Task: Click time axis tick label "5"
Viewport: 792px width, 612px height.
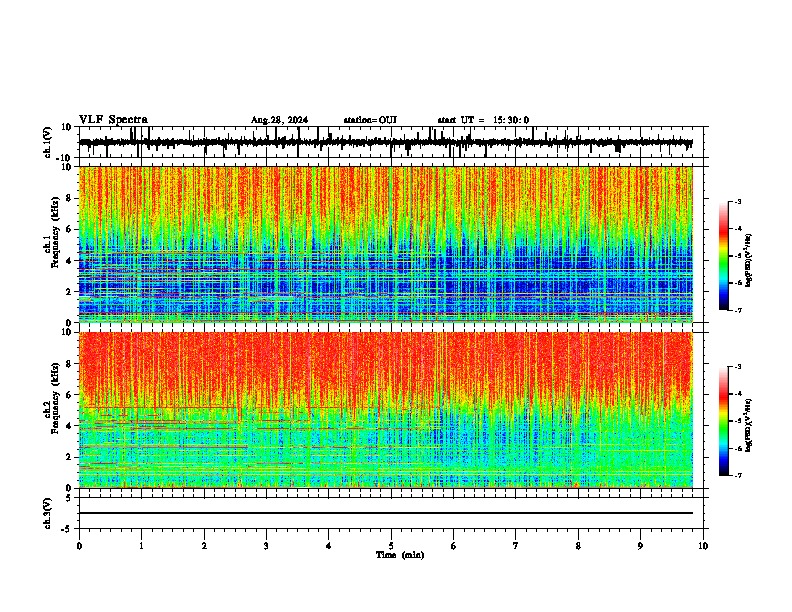Action: coord(391,546)
